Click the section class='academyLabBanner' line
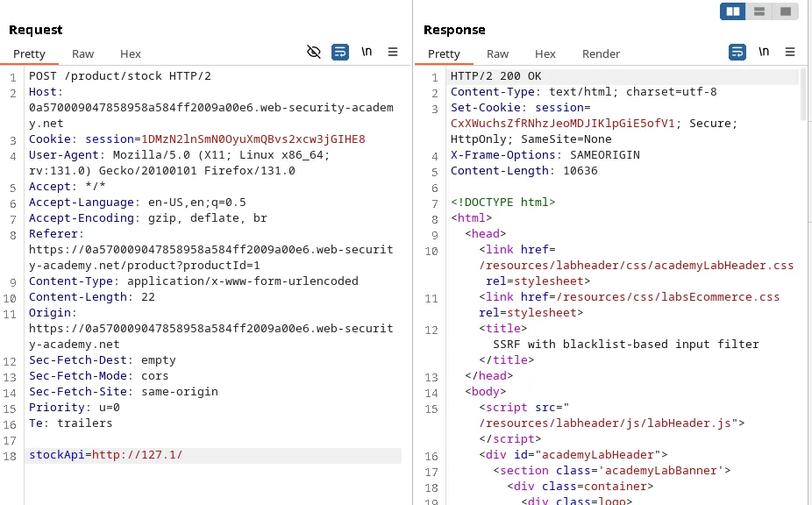 (x=611, y=471)
